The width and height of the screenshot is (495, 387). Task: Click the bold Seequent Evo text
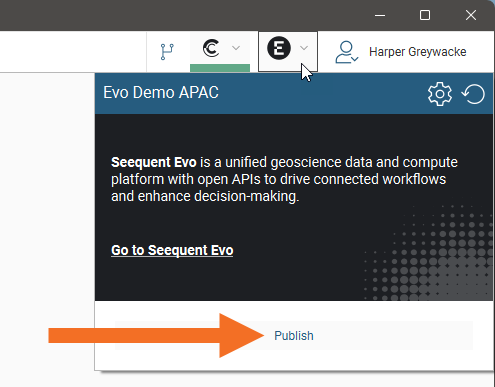click(x=154, y=162)
